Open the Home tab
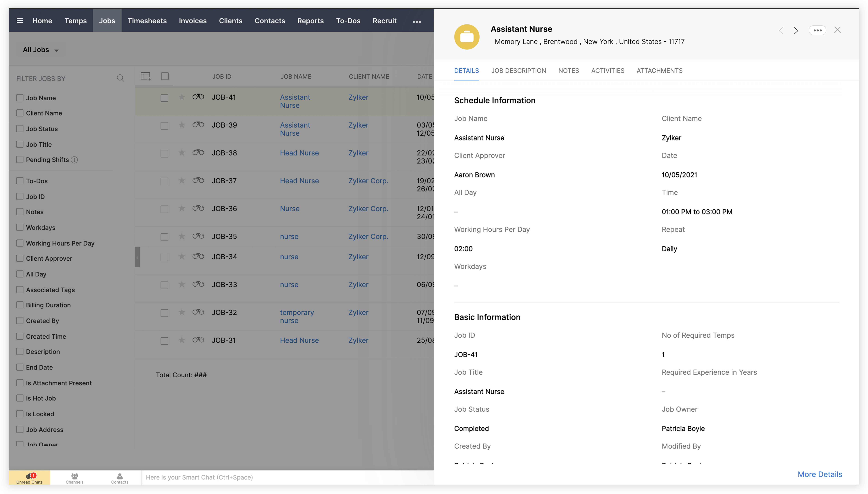 [42, 21]
